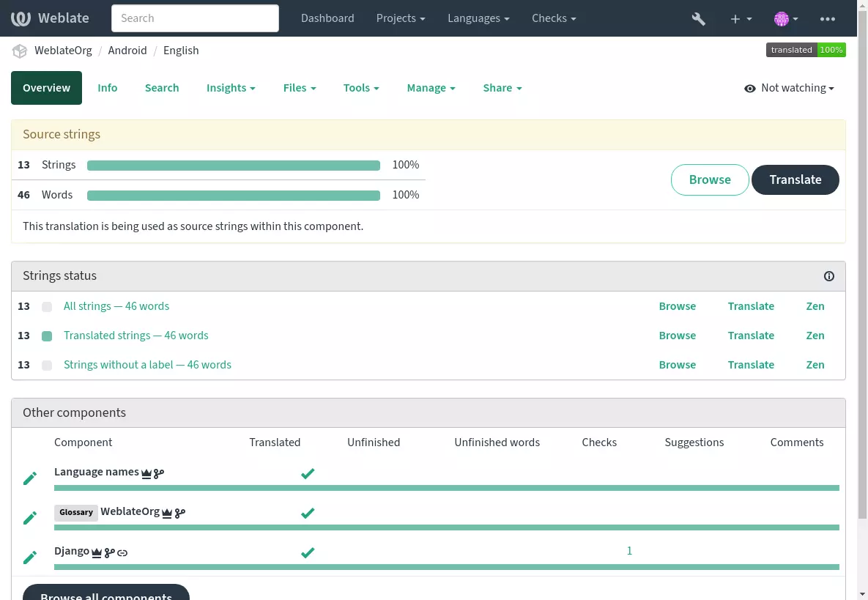
Task: Click the Language names progress bar
Action: (447, 488)
